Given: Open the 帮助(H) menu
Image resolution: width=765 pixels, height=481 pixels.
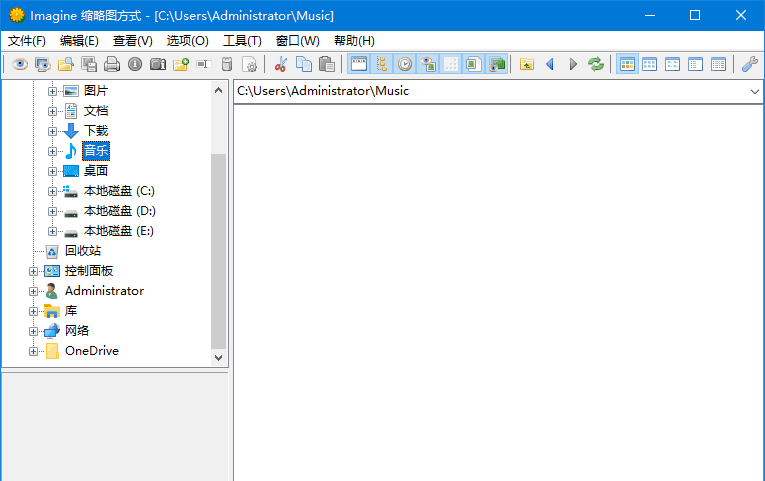Looking at the screenshot, I should pyautogui.click(x=354, y=40).
